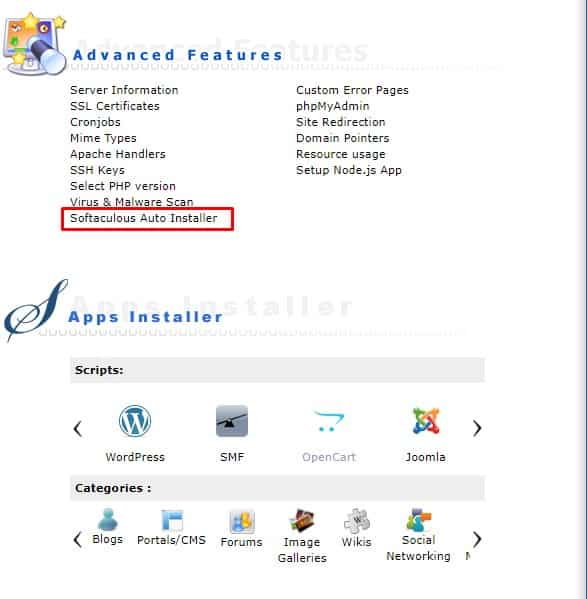The width and height of the screenshot is (587, 599).
Task: Select the Image Galleries category icon
Action: (302, 520)
